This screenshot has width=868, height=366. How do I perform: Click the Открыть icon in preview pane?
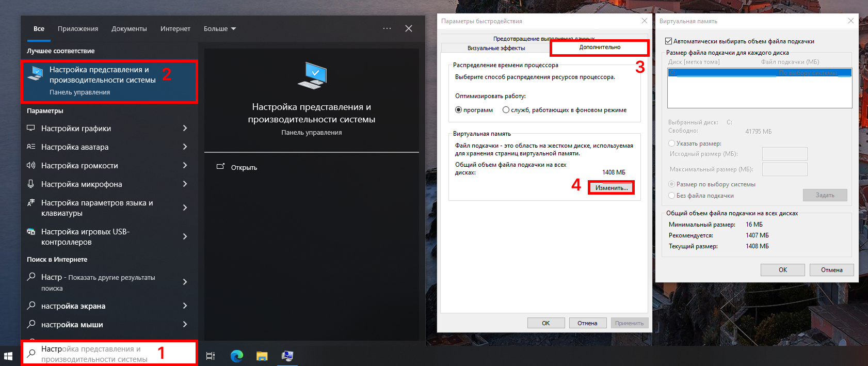point(221,167)
